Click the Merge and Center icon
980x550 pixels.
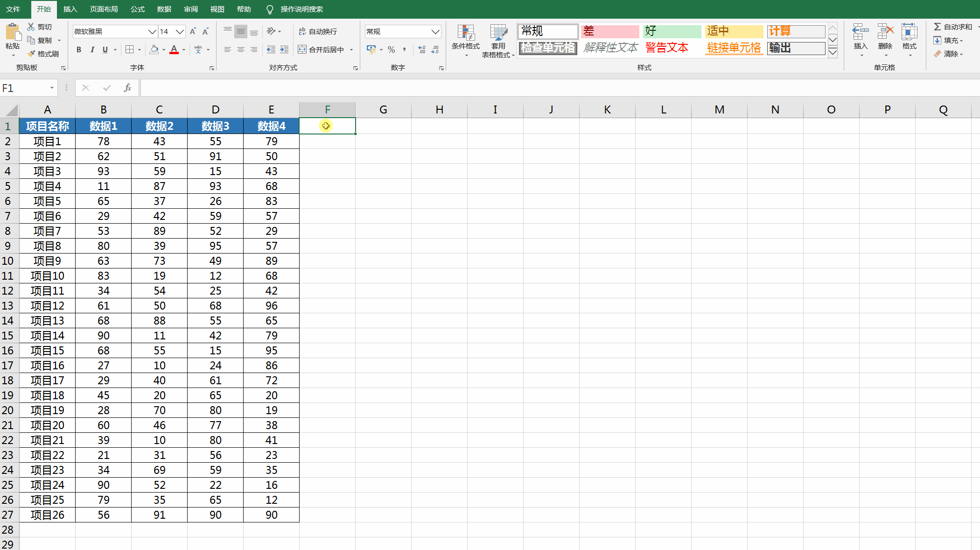pos(302,49)
